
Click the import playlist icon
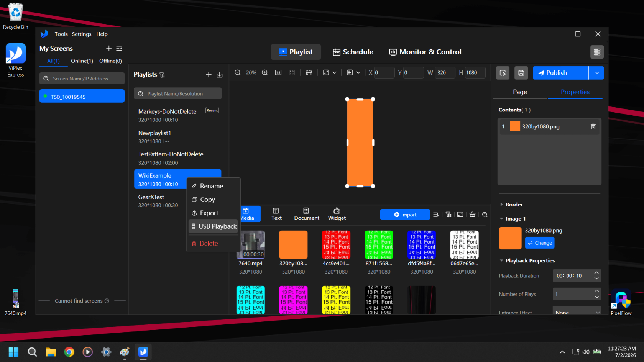(220, 75)
